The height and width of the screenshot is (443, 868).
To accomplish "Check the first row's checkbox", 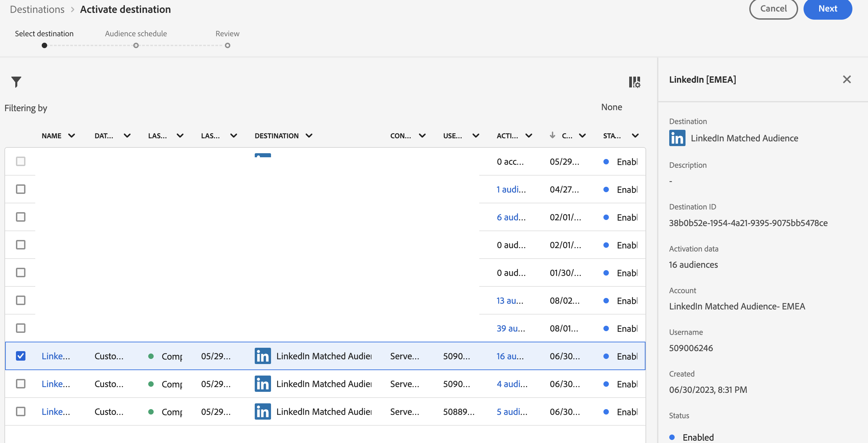I will coord(21,161).
